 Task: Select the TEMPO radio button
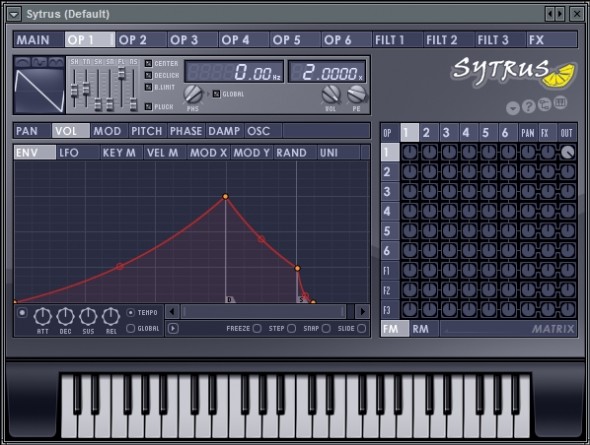click(x=131, y=313)
